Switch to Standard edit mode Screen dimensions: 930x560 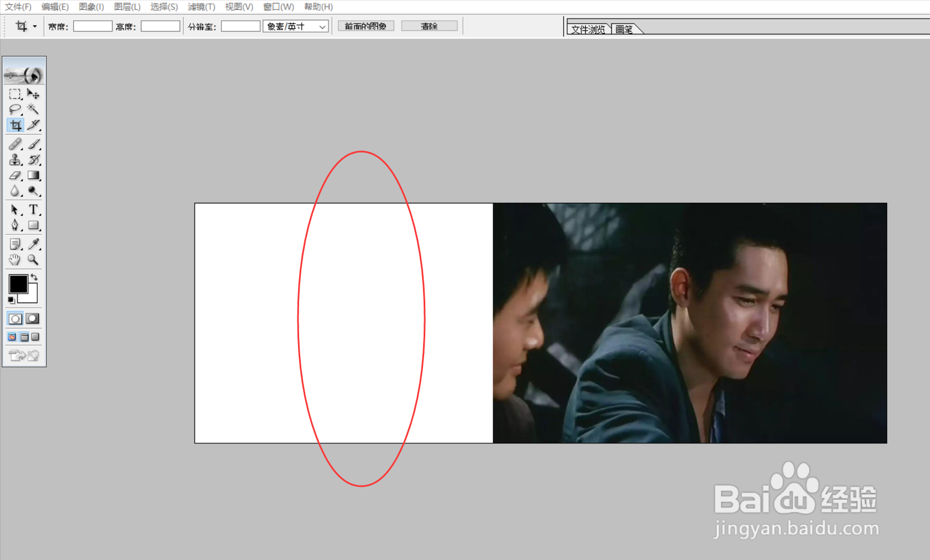pos(15,319)
